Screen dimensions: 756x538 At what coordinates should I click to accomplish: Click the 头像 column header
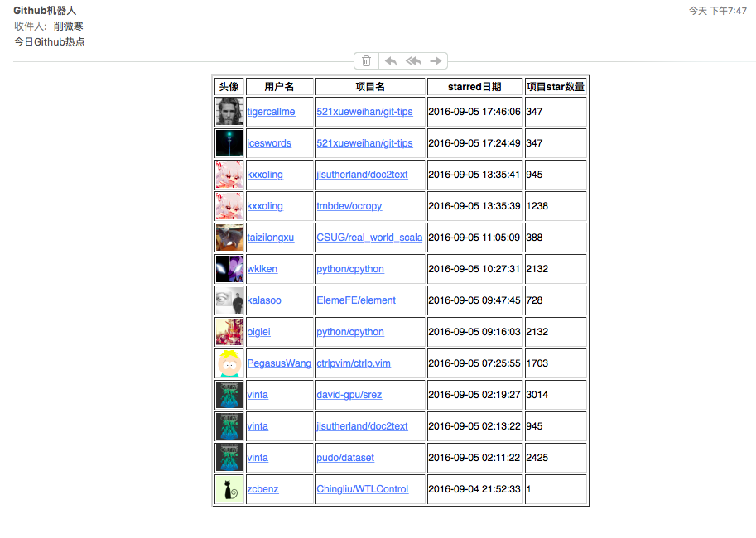click(229, 87)
